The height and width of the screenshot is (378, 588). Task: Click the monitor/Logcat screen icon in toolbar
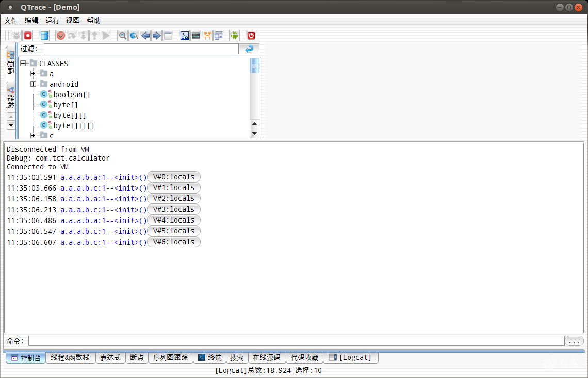pyautogui.click(x=196, y=35)
